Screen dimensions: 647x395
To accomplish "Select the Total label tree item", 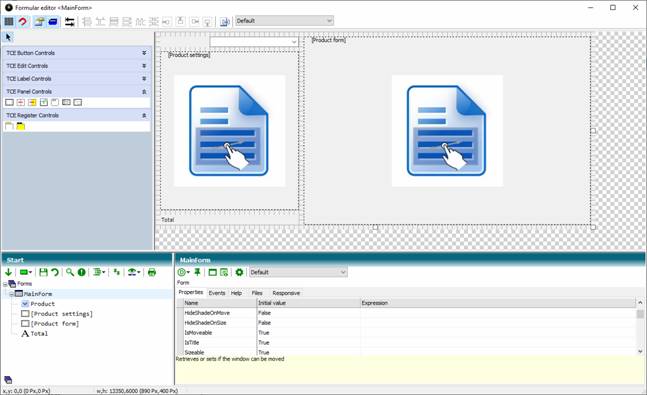I will [39, 334].
